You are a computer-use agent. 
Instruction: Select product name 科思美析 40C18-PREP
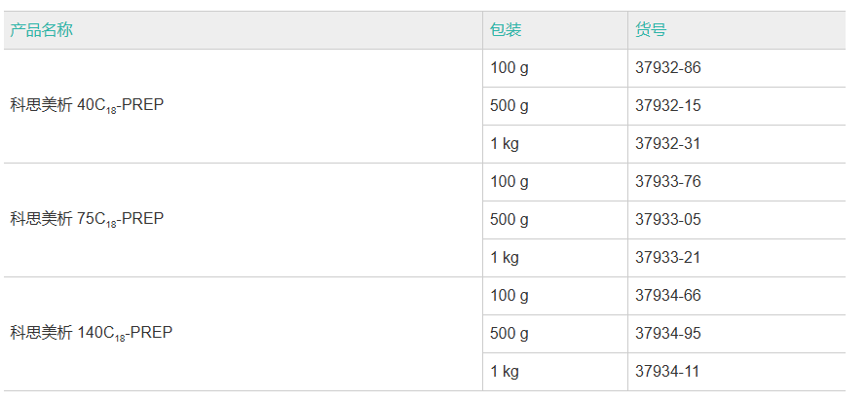click(x=87, y=105)
